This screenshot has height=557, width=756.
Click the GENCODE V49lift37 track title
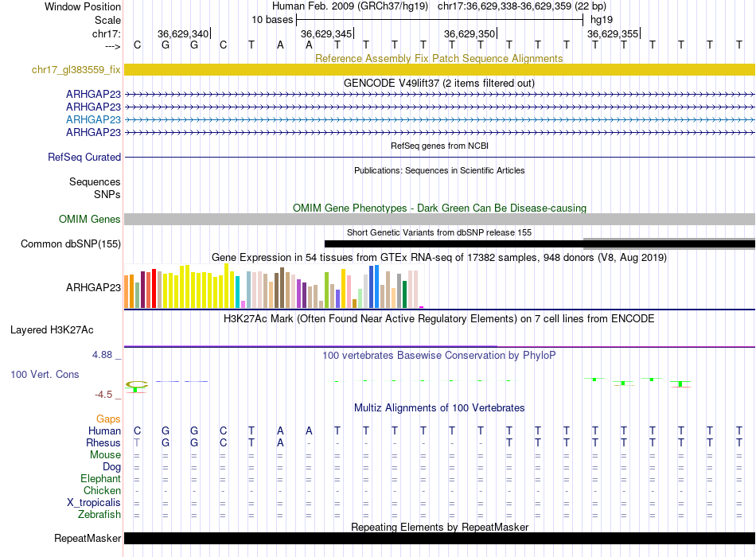438,83
